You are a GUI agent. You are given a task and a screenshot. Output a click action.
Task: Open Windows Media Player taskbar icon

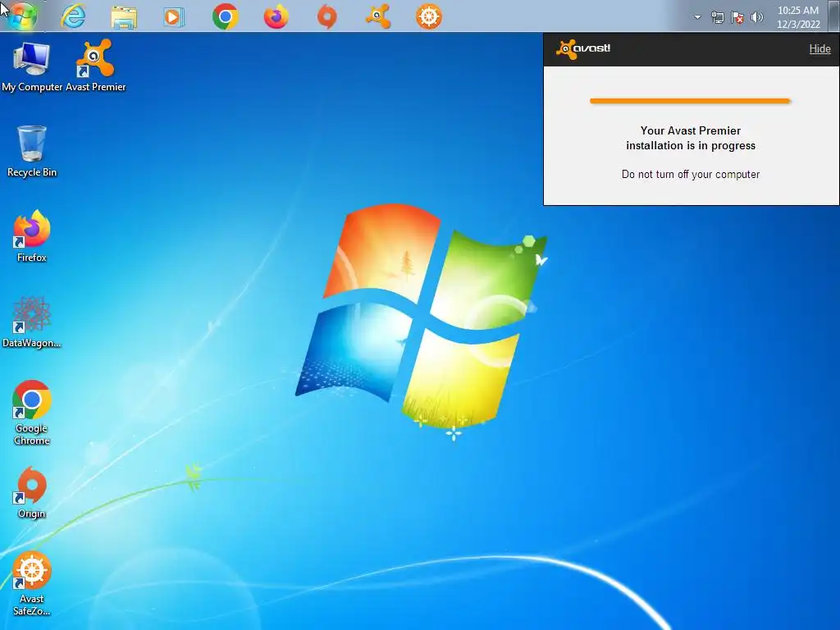(174, 17)
